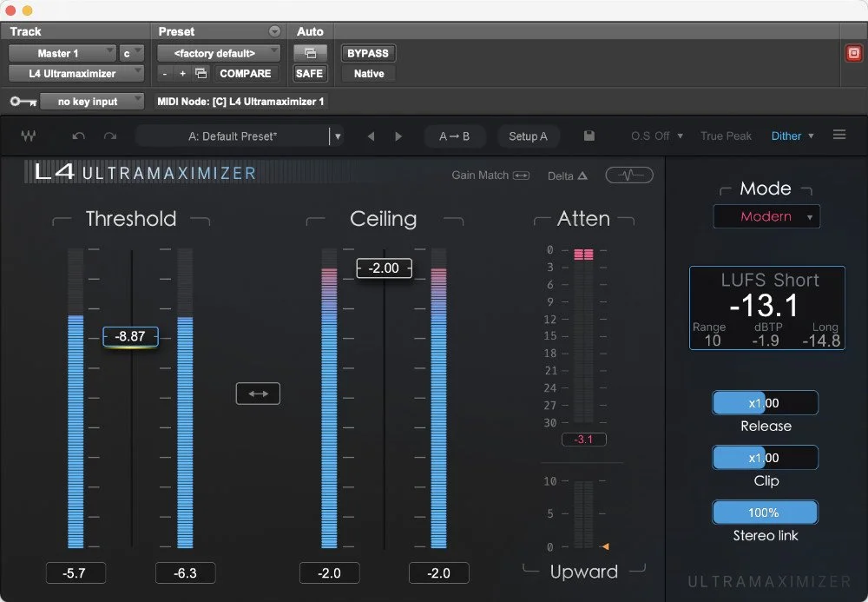Screen dimensions: 868x602
Task: Open the Preset circular menu button
Action: (x=274, y=31)
